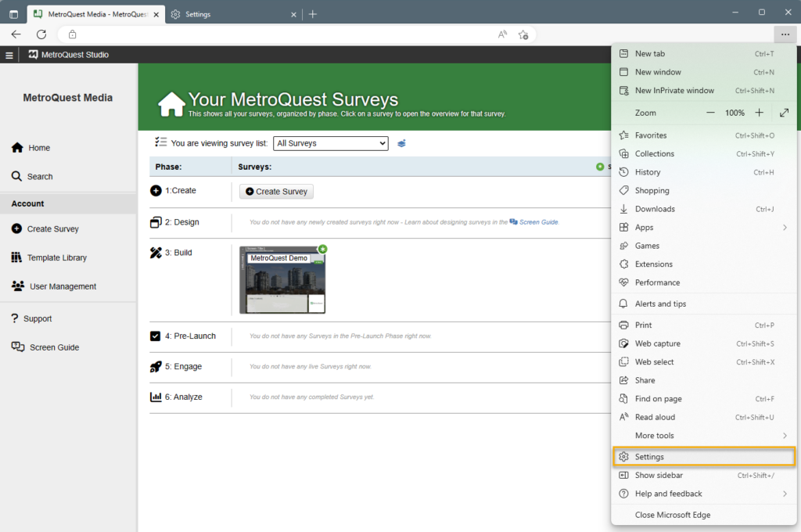
Task: Click the Read aloud icon in address bar
Action: pos(502,34)
